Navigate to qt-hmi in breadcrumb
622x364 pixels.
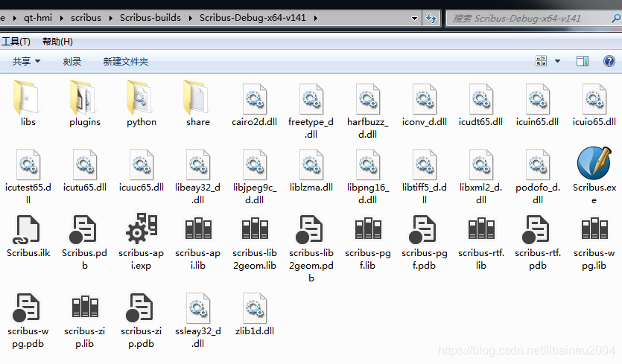38,18
